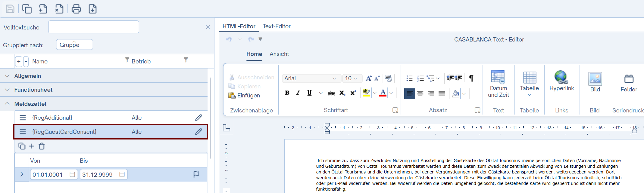Click the add new document icon
The height and width of the screenshot is (193, 644).
43,9
